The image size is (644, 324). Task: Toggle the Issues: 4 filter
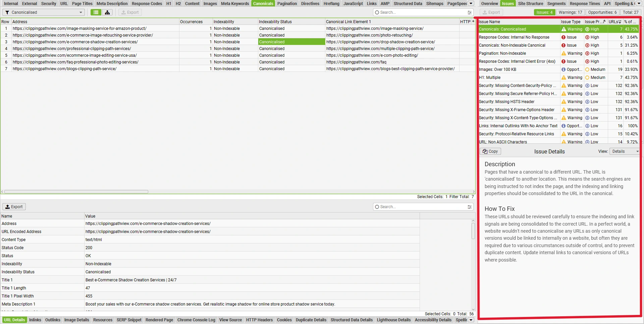pyautogui.click(x=544, y=12)
